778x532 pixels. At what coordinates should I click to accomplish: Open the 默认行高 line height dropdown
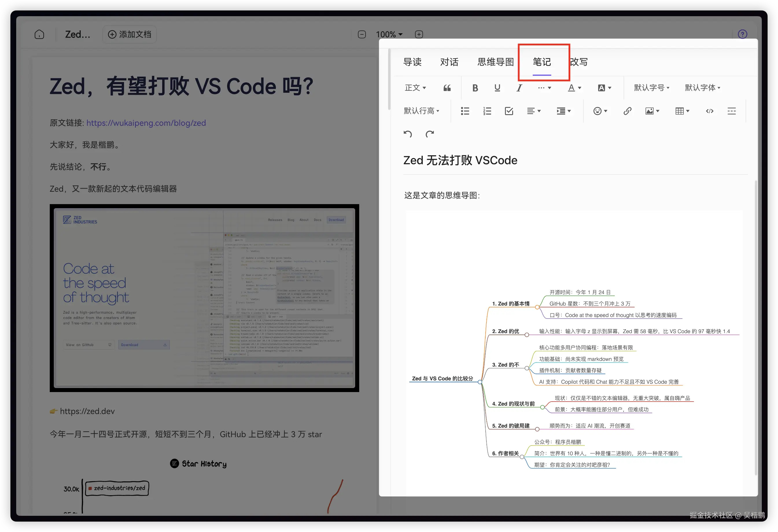pos(421,111)
